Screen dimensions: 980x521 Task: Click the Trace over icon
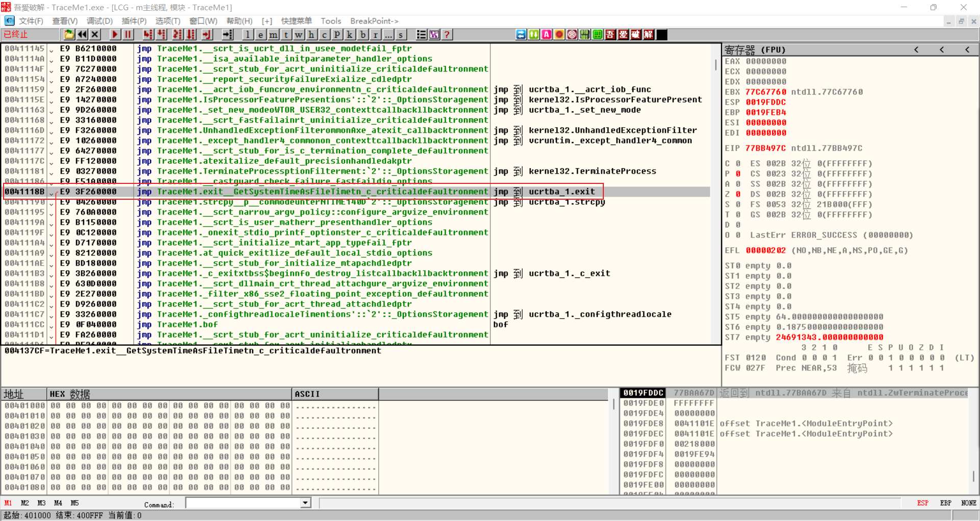point(191,35)
